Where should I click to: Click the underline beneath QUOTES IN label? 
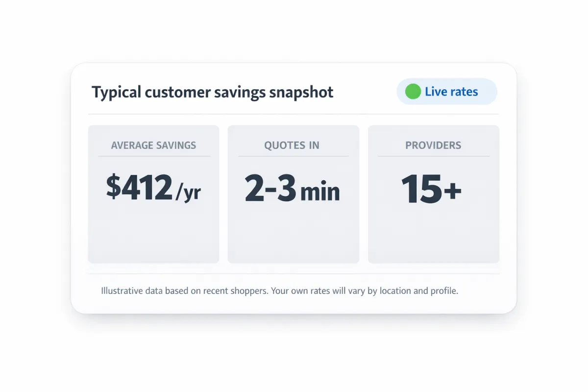click(x=293, y=156)
